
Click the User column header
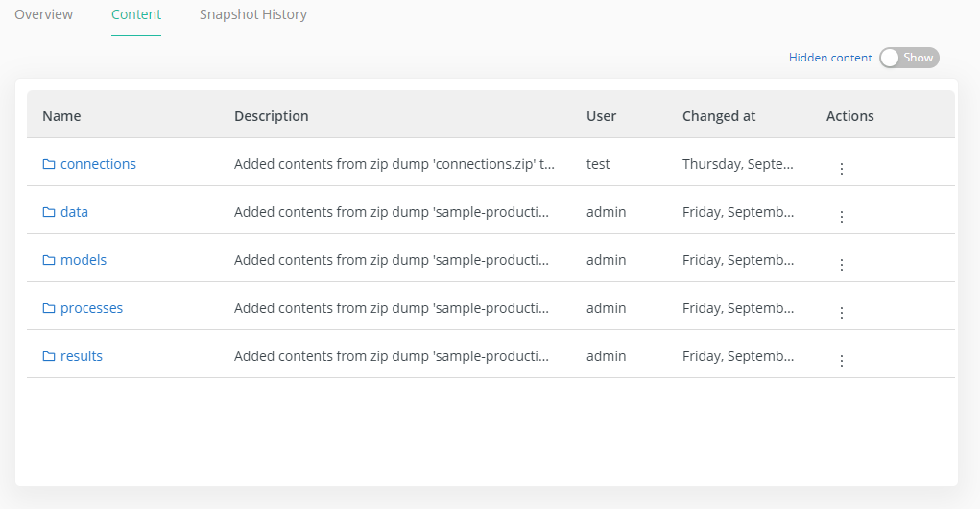click(x=601, y=116)
